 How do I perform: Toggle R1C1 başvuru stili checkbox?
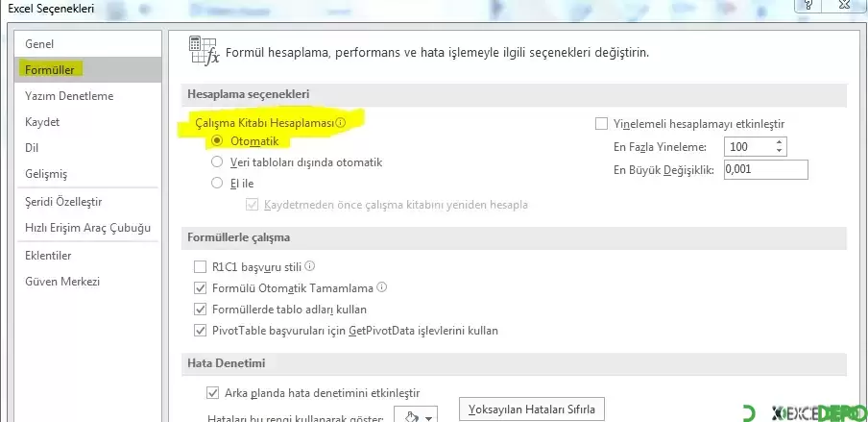(201, 267)
